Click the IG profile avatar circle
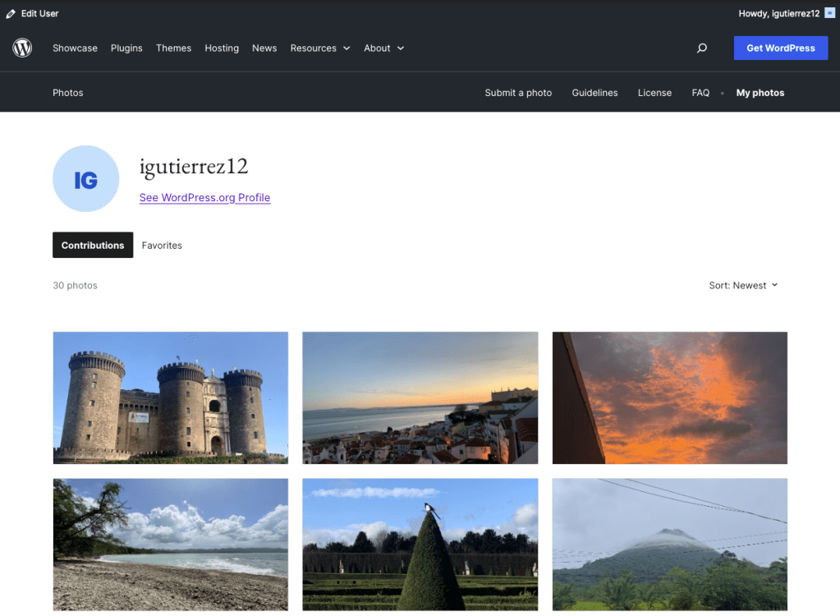Viewport: 840px width, 616px height. click(x=85, y=179)
